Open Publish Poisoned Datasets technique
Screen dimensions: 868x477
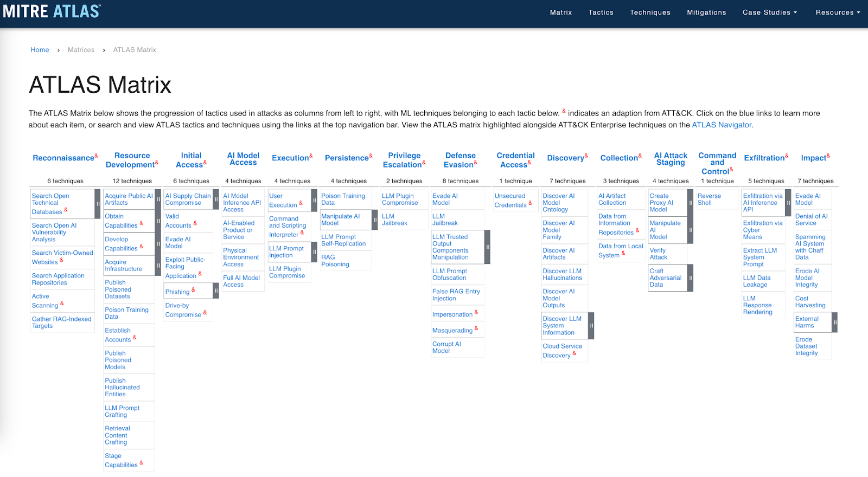[118, 289]
